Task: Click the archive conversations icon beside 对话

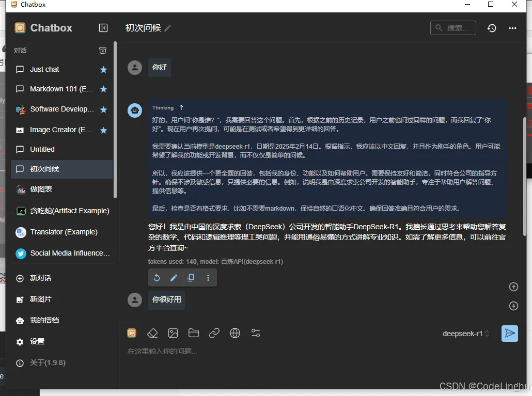Action: pyautogui.click(x=102, y=51)
